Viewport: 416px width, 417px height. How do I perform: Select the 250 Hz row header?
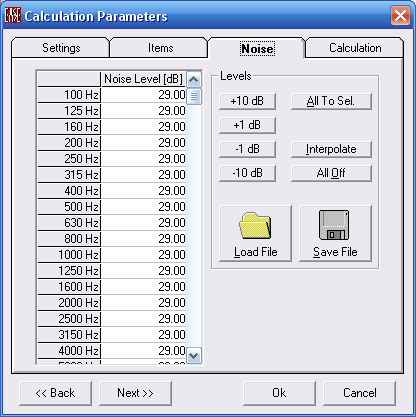[69, 159]
